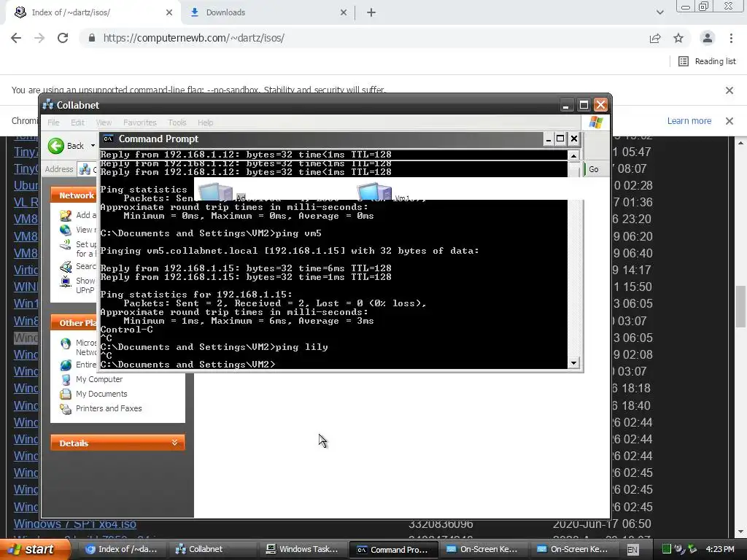Open My Documents from Other Places
The image size is (747, 560).
point(101,394)
